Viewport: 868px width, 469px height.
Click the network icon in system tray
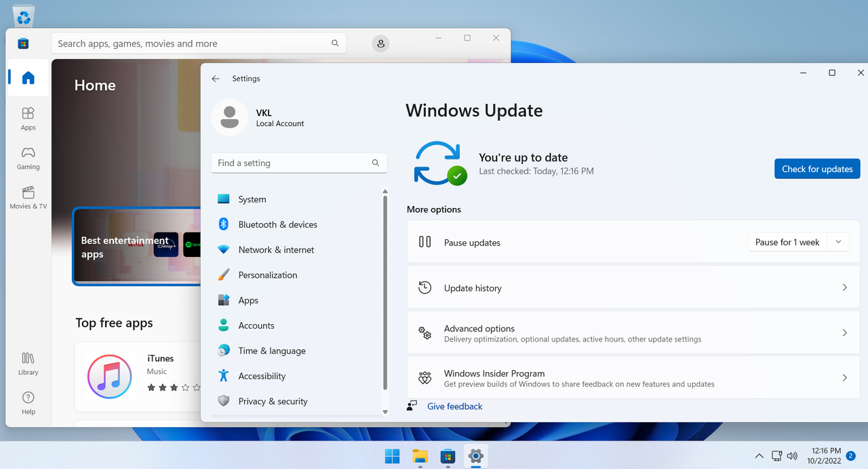(777, 456)
